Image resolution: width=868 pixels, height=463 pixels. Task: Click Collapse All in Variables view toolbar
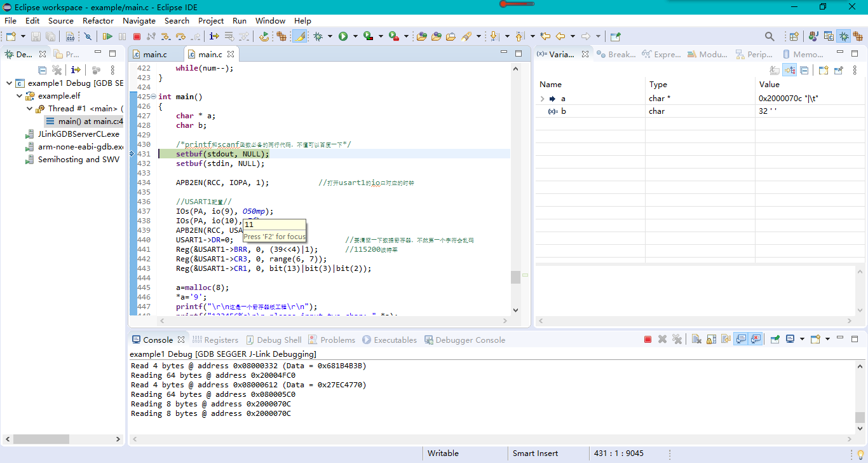tap(804, 70)
